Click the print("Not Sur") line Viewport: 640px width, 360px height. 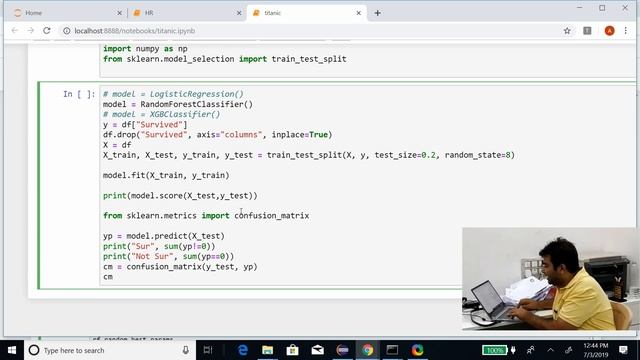pyautogui.click(x=169, y=256)
